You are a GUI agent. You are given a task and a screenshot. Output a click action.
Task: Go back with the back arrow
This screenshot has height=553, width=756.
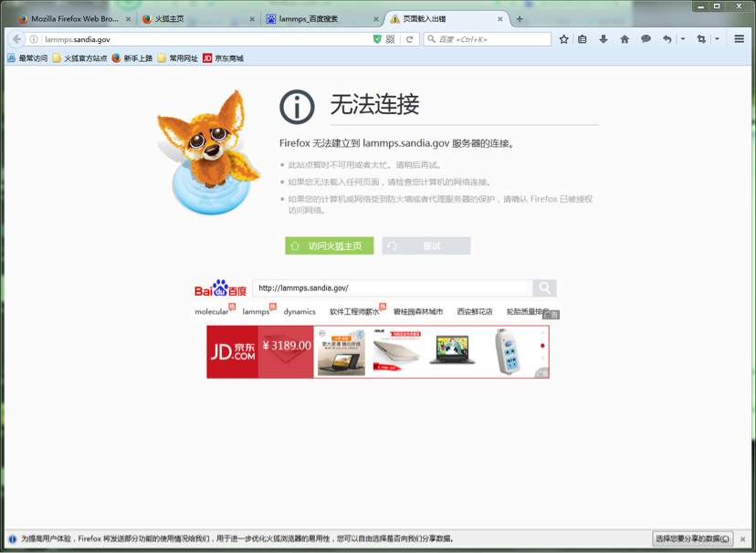pos(16,39)
